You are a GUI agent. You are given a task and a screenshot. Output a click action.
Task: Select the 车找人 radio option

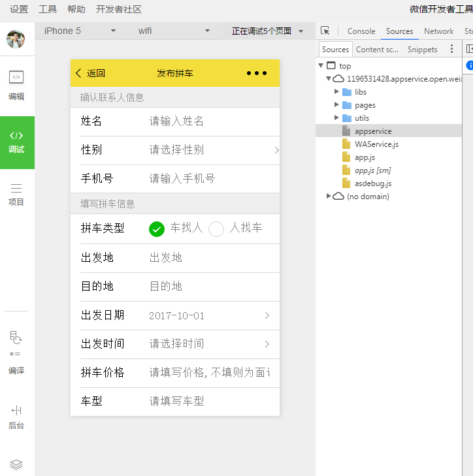pyautogui.click(x=157, y=229)
